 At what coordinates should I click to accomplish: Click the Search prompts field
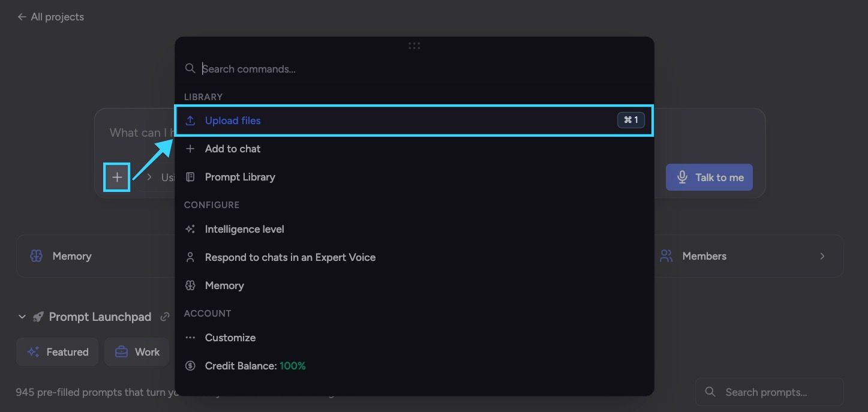770,392
